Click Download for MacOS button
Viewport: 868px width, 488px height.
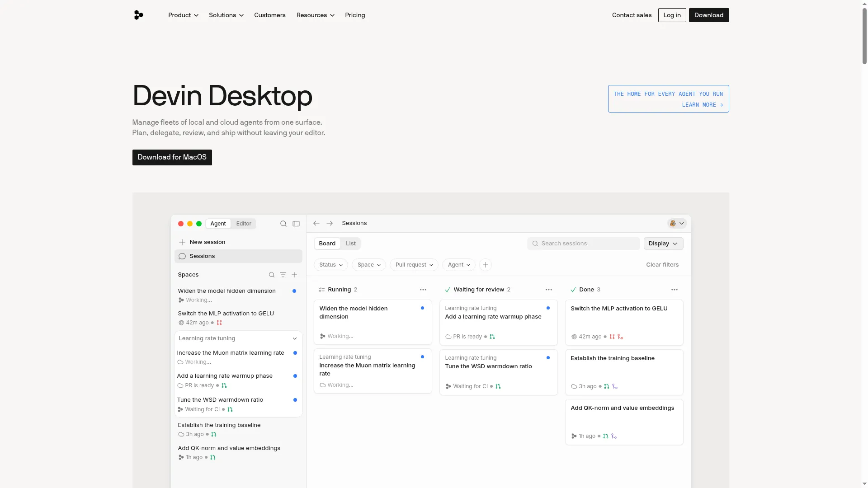click(x=172, y=157)
